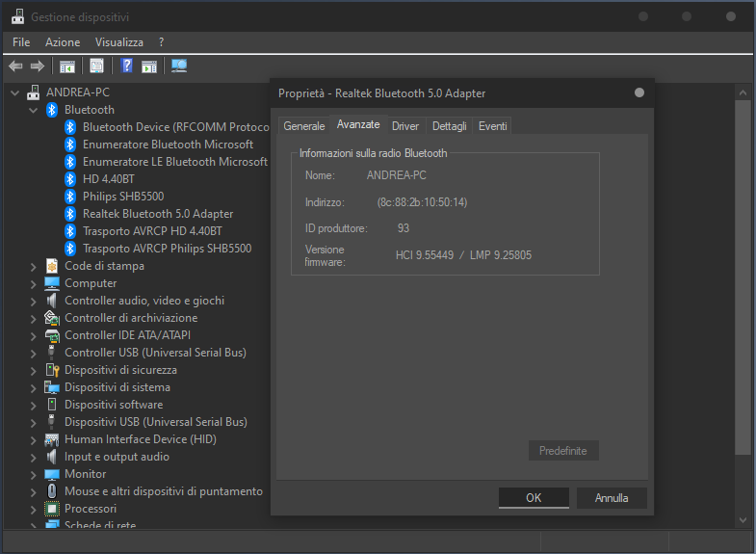Switch to the Eventi tab
Screen dimensions: 756x554
coord(492,126)
